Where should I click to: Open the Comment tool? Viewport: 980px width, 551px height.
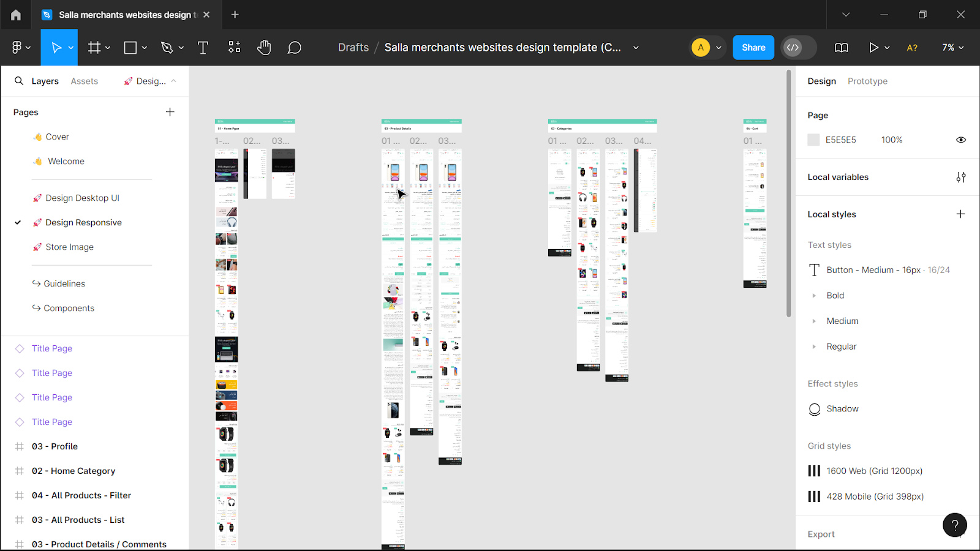tap(295, 47)
